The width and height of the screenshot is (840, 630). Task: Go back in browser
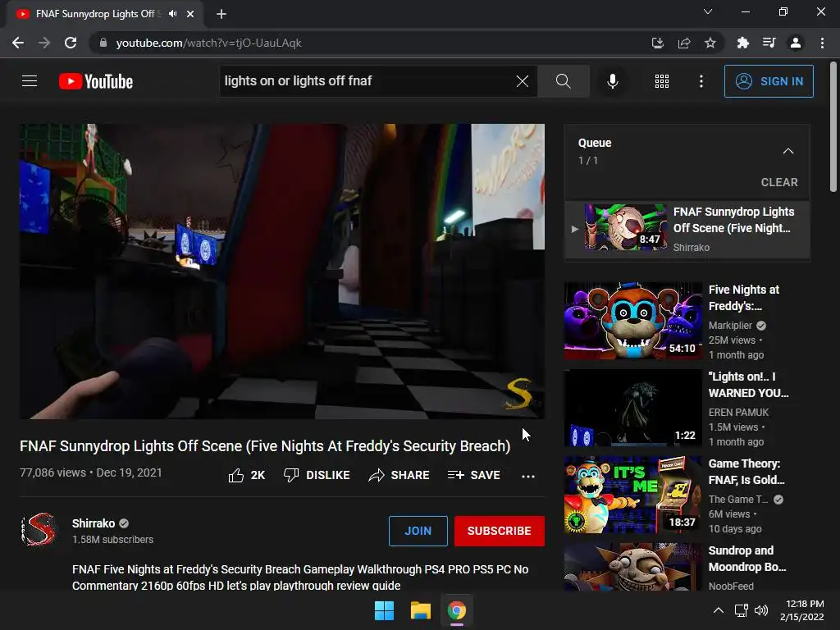pos(18,43)
